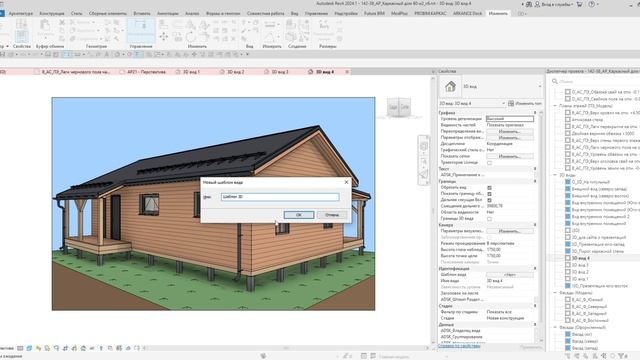The width and height of the screenshot is (640, 360).
Task: Click the ViewCube in the 3D view
Action: coord(399,107)
